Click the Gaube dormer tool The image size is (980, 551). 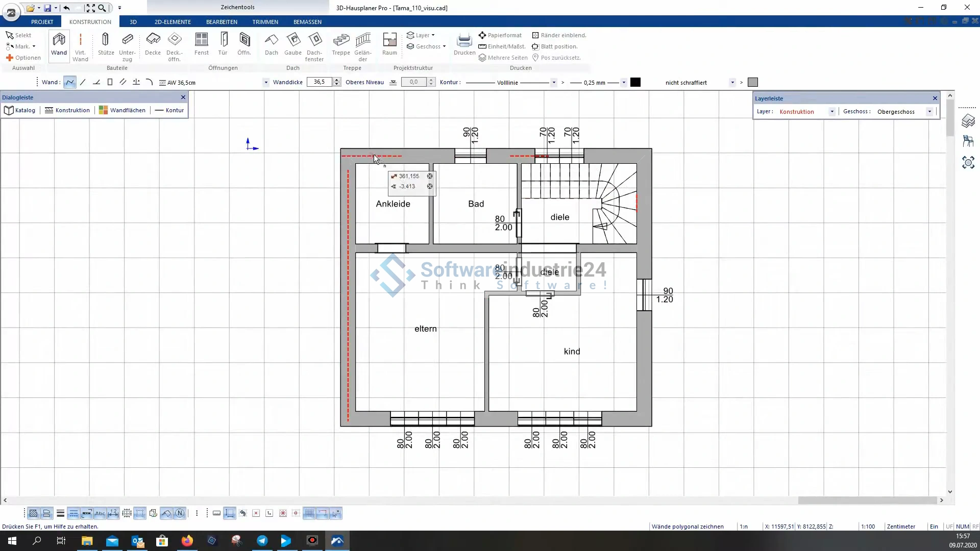tap(293, 44)
